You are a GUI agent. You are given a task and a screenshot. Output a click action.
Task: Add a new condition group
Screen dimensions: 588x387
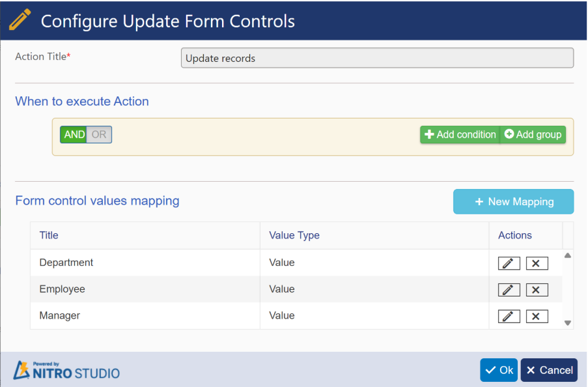coord(533,135)
